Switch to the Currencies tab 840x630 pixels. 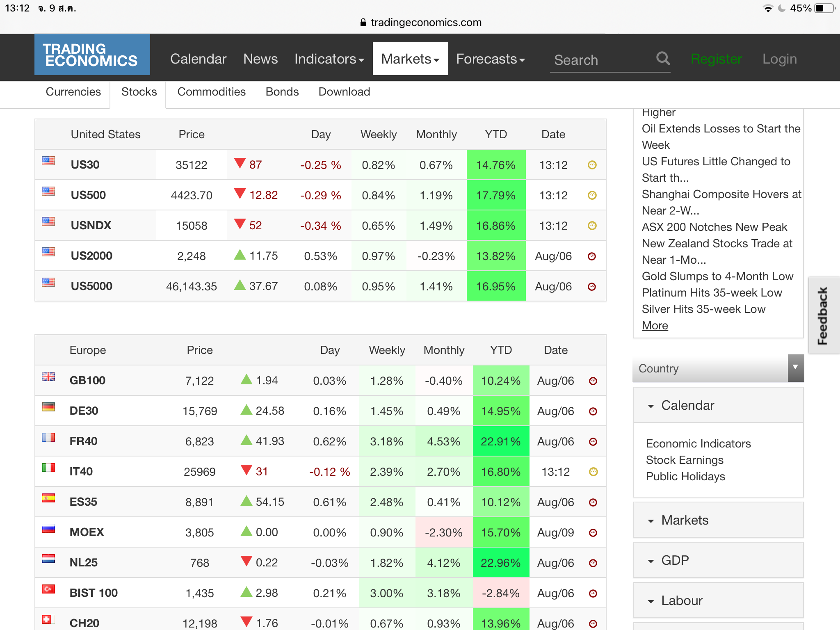(73, 92)
